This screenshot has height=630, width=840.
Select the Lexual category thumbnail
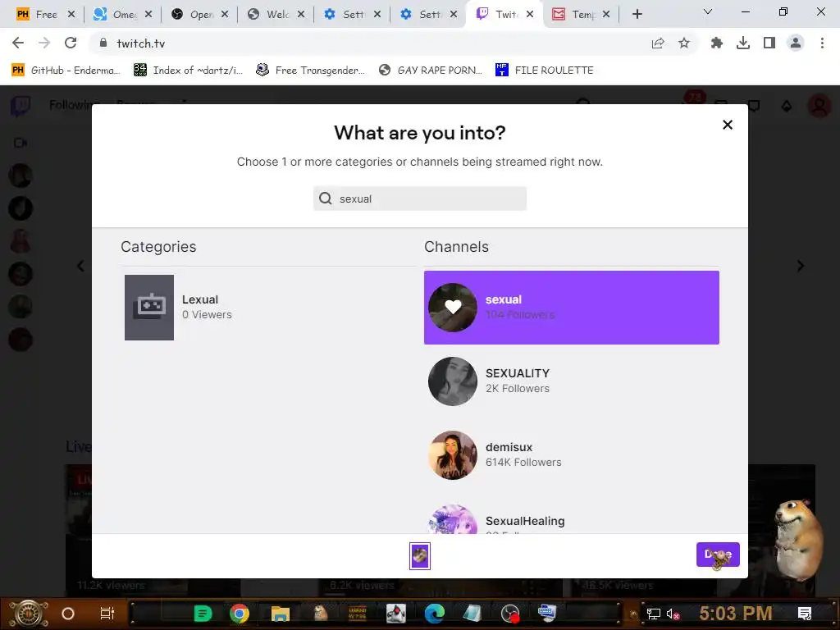point(149,308)
